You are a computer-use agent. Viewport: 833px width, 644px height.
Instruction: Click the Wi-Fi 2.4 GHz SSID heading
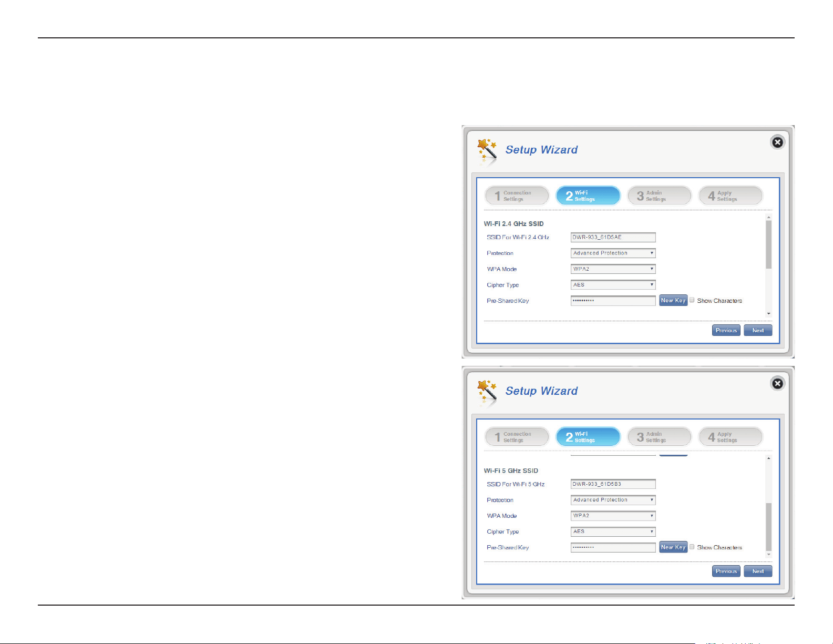[x=513, y=224]
